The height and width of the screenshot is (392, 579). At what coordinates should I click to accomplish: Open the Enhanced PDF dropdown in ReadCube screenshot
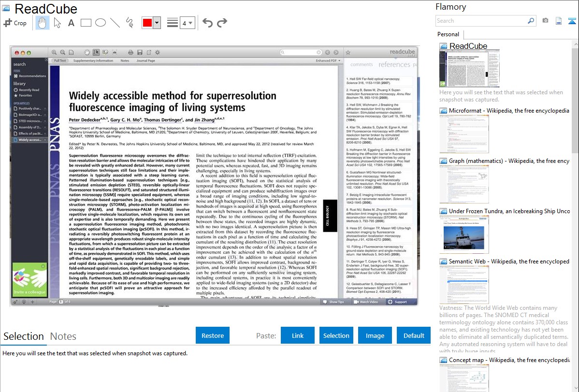328,60
